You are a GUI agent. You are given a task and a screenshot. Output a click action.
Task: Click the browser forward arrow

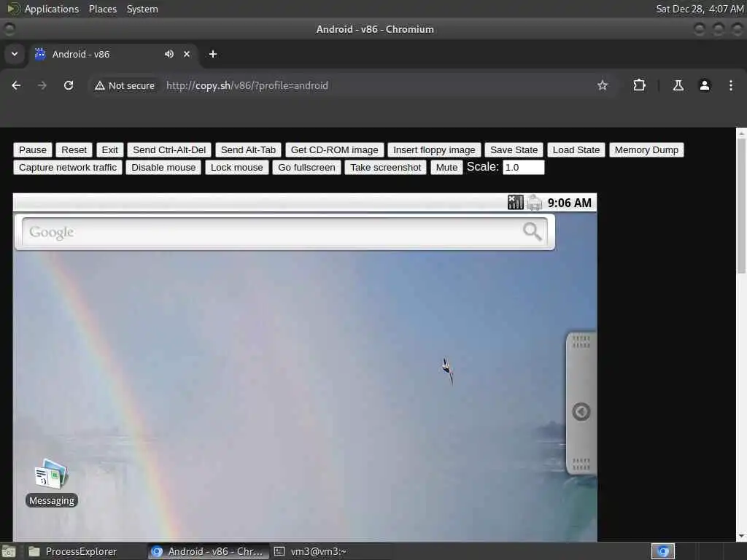tap(42, 85)
